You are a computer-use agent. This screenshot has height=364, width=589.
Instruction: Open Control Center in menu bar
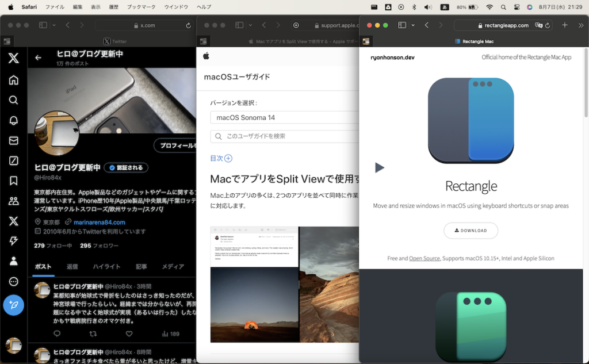(517, 7)
